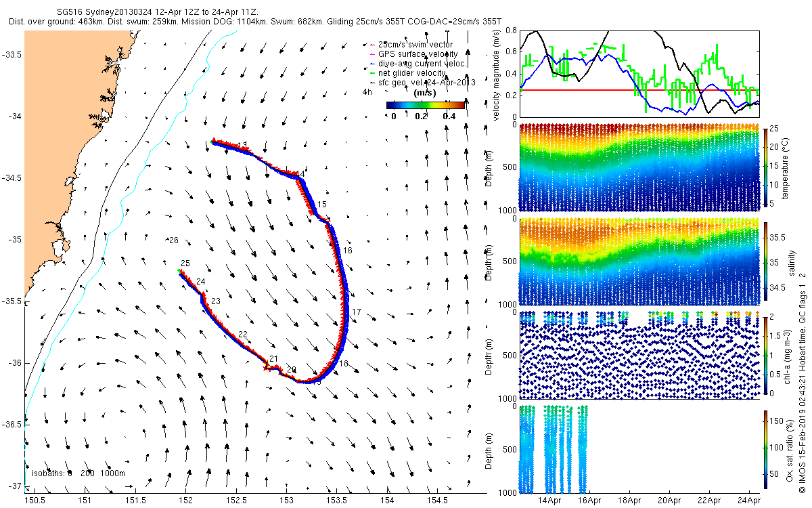The height and width of the screenshot is (508, 812).
Task: Click the salinity color bar
Action: [x=765, y=261]
